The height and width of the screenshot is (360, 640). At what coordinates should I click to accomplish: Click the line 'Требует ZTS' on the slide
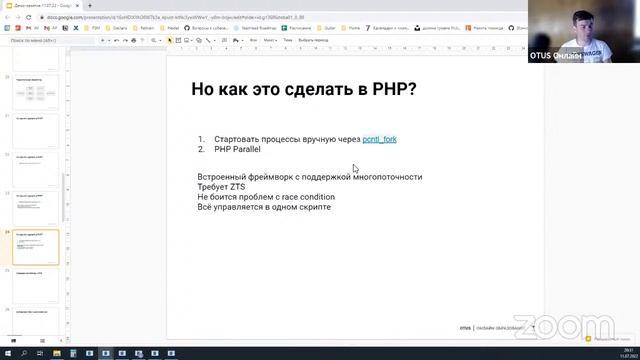(221, 187)
